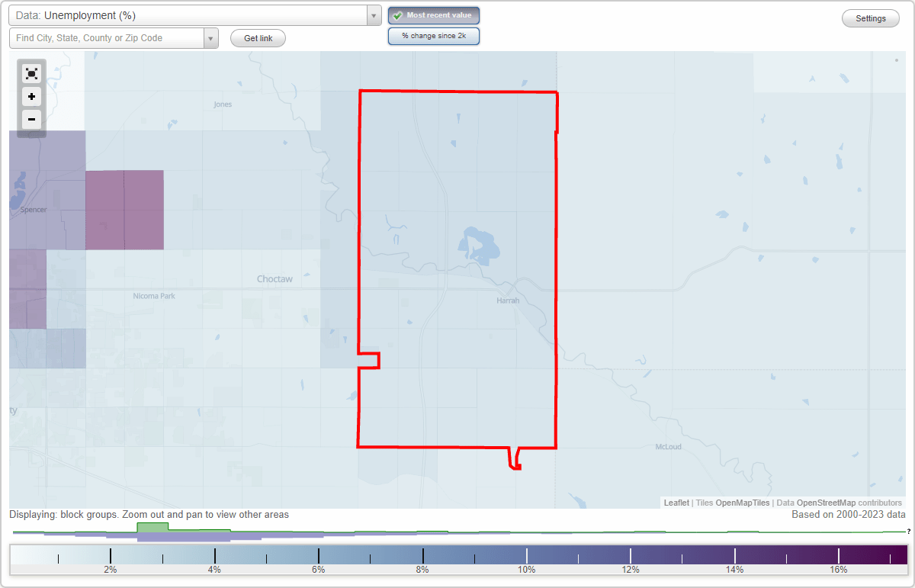Viewport: 915px width, 588px height.
Task: Zoom out using the minus icon
Action: tap(31, 120)
